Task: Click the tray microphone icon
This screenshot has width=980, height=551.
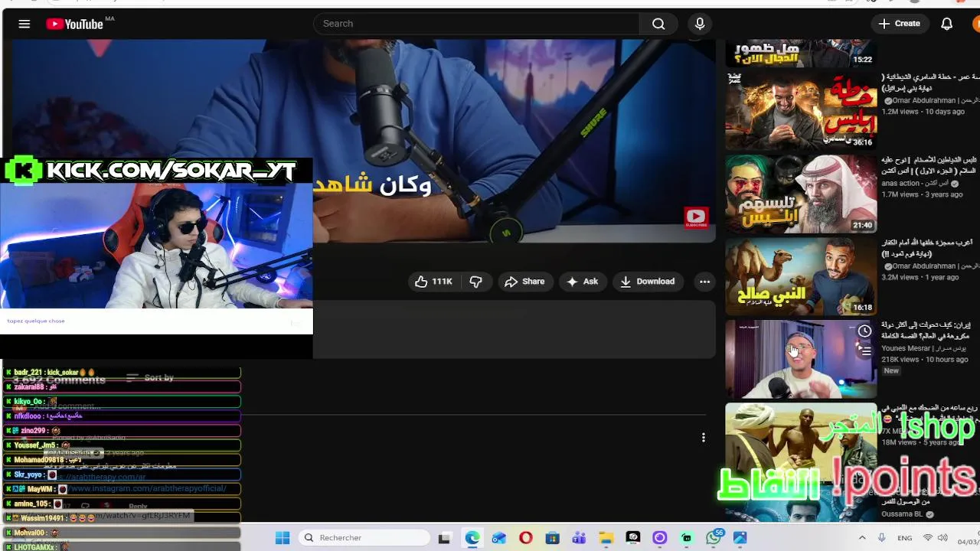Action: 882,538
